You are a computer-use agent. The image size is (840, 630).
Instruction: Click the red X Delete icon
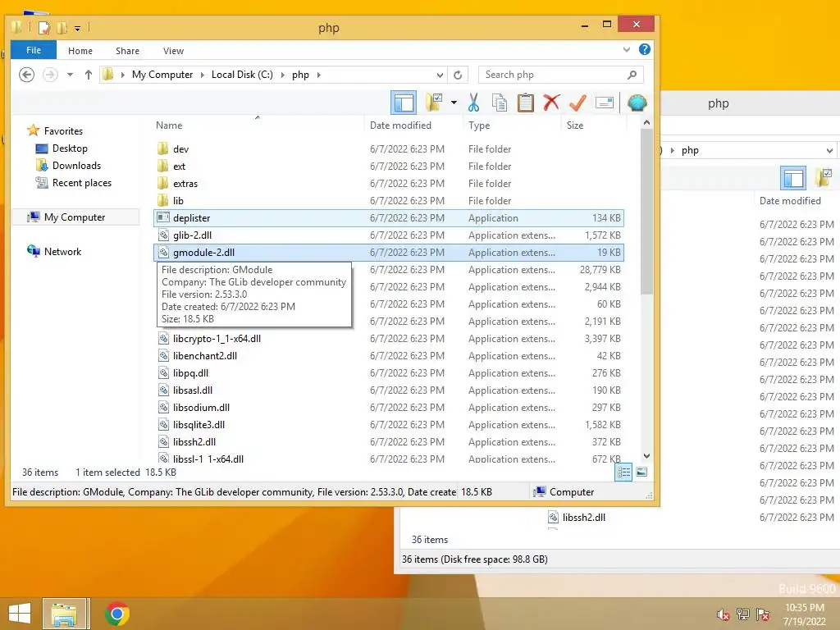[551, 103]
